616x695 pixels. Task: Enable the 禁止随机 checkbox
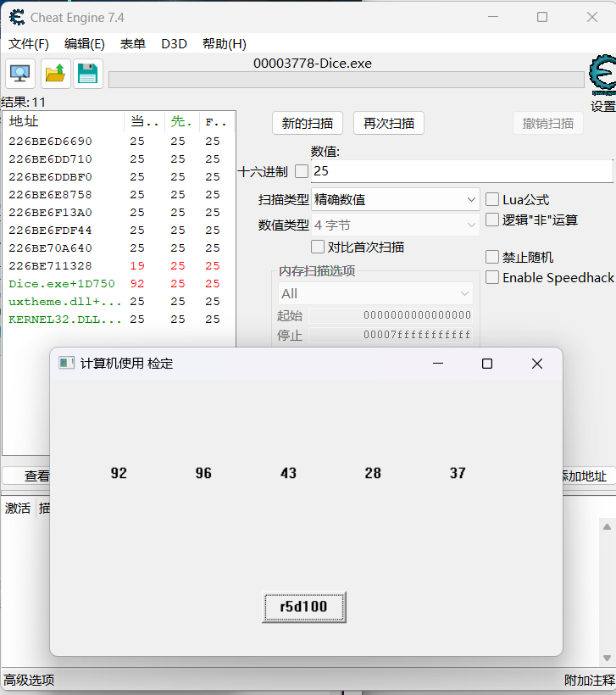pyautogui.click(x=492, y=257)
